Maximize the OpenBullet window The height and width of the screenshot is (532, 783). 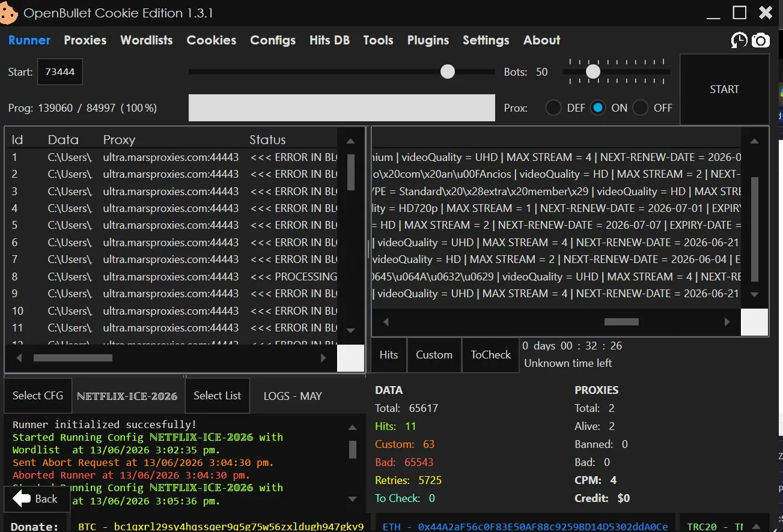tap(740, 12)
